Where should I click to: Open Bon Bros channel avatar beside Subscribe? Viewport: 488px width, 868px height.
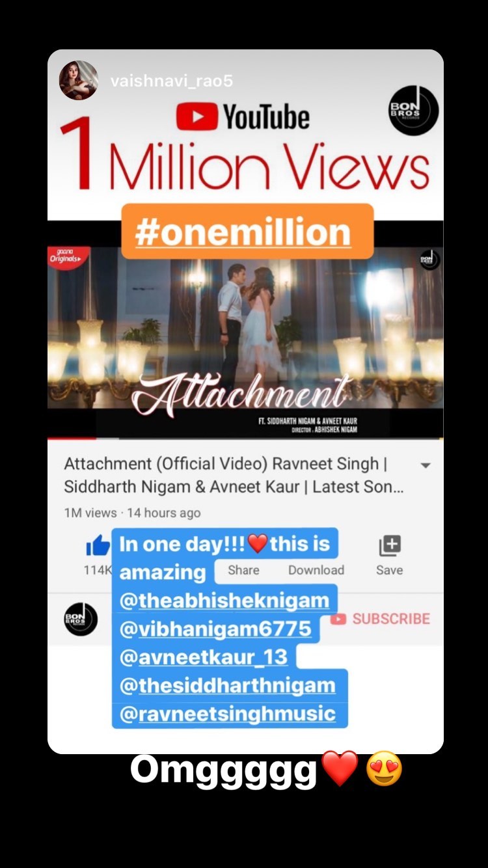point(81,619)
